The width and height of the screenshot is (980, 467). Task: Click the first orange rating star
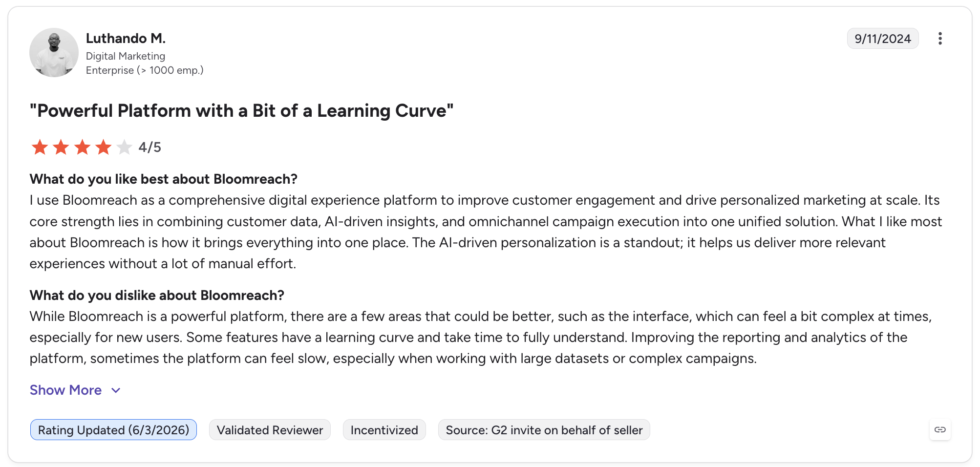point(40,147)
